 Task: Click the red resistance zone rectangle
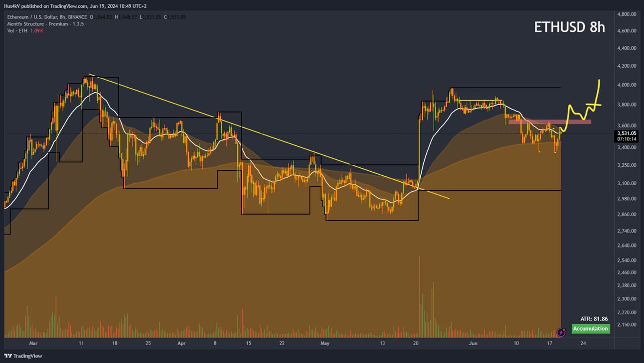click(550, 121)
